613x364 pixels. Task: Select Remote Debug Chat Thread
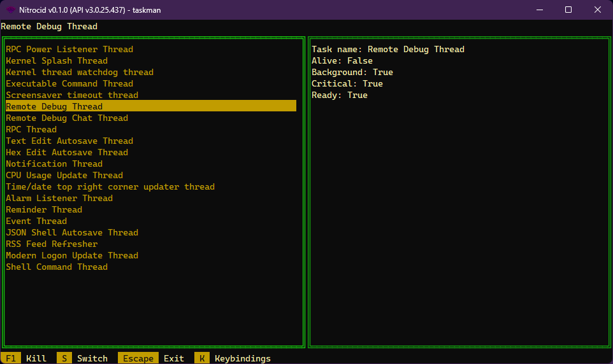pos(67,118)
